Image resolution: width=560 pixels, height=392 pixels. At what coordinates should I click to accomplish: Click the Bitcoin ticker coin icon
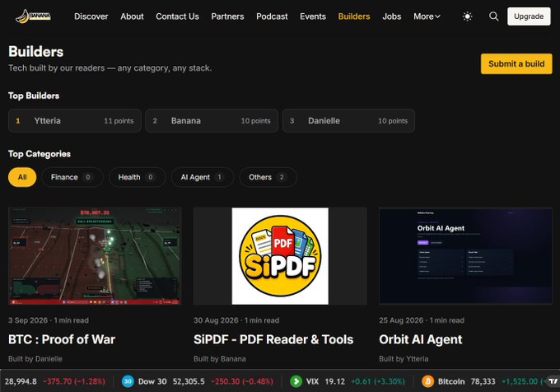click(427, 381)
